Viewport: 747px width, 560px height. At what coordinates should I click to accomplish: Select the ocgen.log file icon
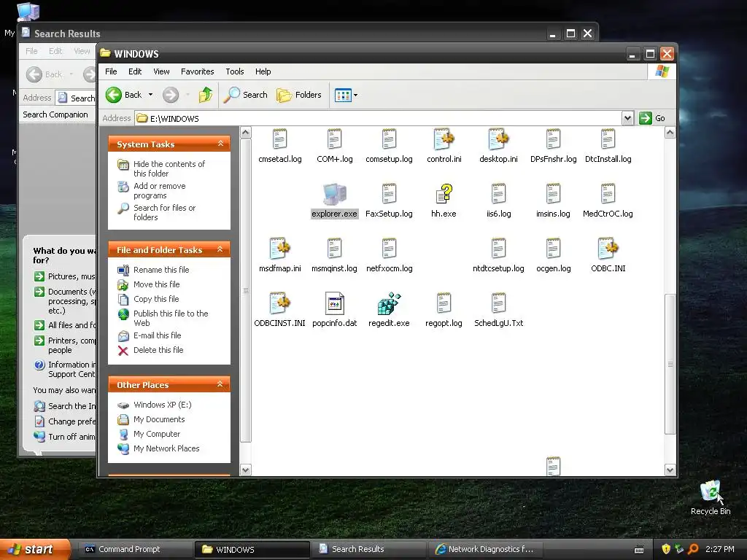(x=553, y=249)
